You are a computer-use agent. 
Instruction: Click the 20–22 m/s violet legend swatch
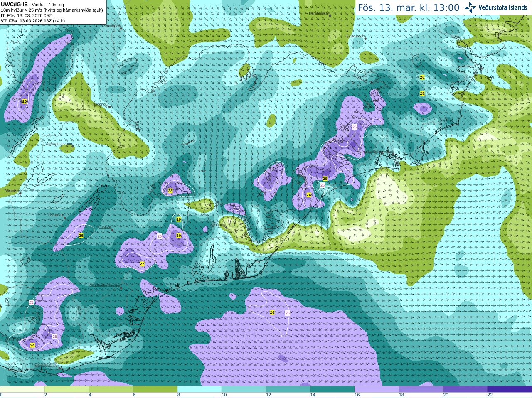(465, 389)
